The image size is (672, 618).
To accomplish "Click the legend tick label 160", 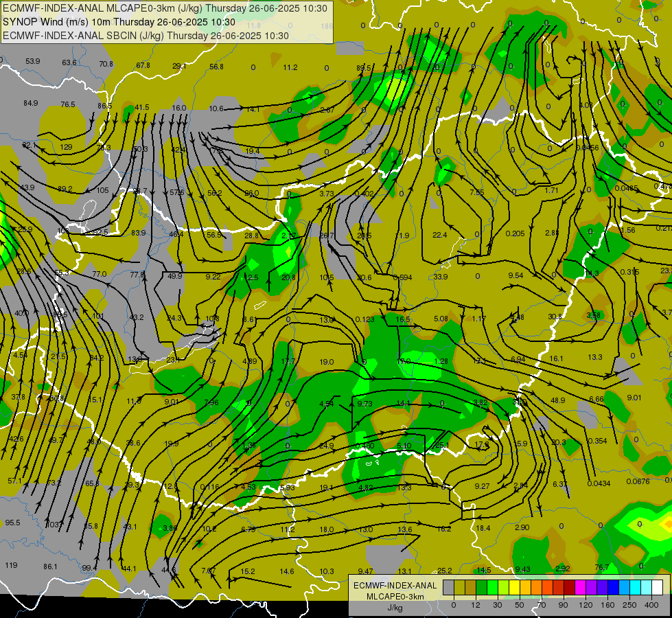I will pos(607,605).
